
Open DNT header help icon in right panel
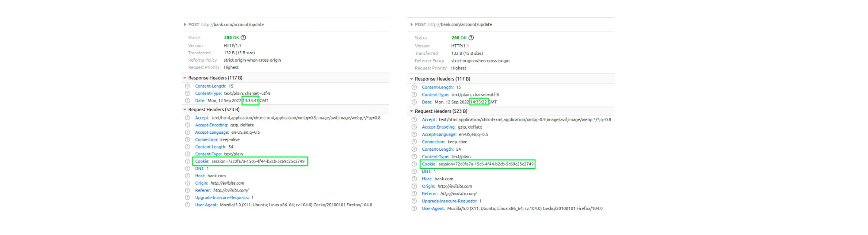pyautogui.click(x=414, y=172)
